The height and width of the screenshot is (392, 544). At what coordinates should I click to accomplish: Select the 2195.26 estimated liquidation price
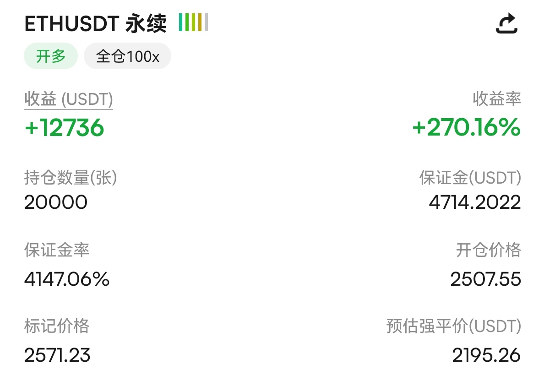(x=486, y=355)
